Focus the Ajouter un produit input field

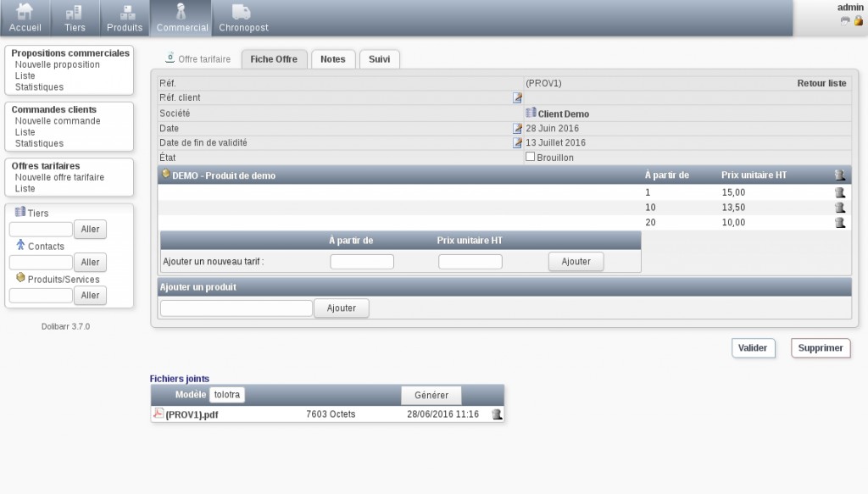[x=236, y=308]
